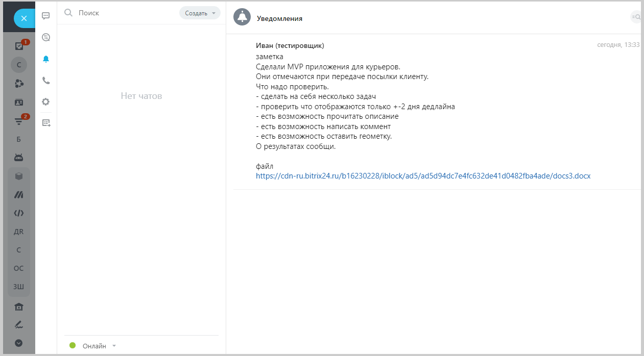
Task: Click the Android robot icon in the left menu
Action: coord(19,158)
